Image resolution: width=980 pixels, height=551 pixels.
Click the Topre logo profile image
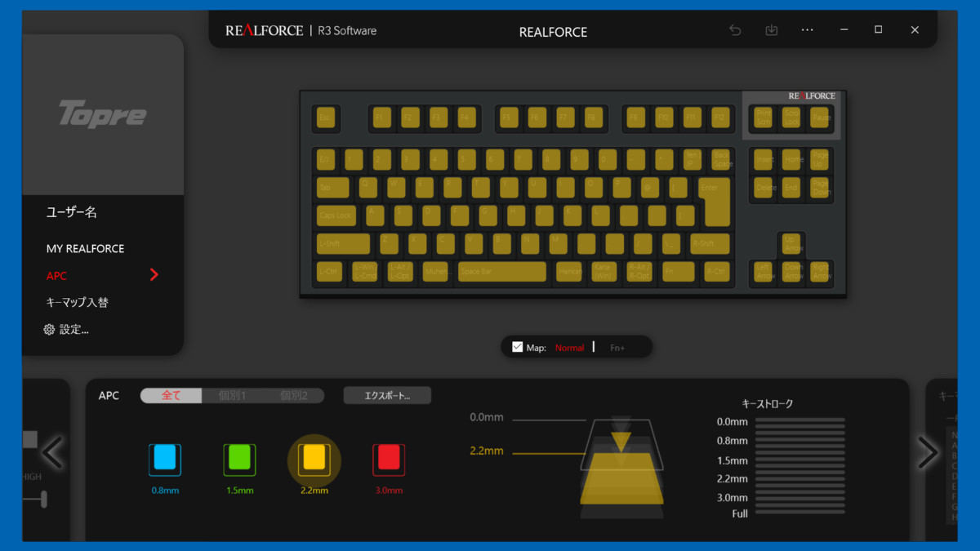coord(102,114)
